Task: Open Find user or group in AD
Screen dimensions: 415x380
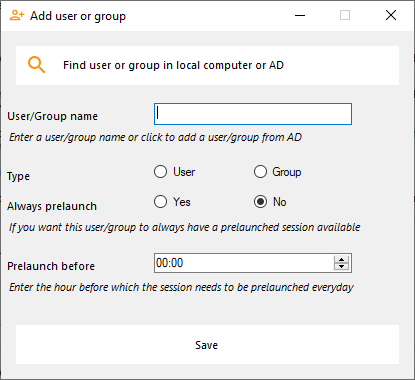Action: 207,65
